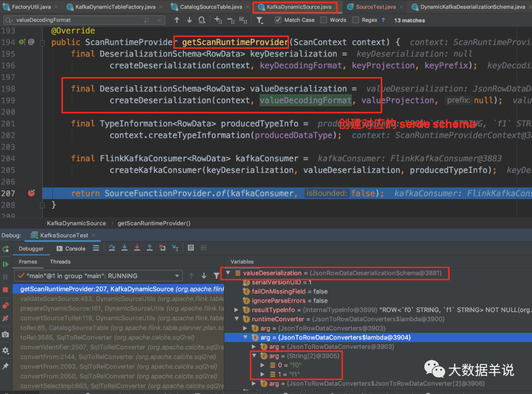Expand arg JsonToRowDataConverters@3903 under runtimeConverter
The width and height of the screenshot is (532, 394).
245,328
